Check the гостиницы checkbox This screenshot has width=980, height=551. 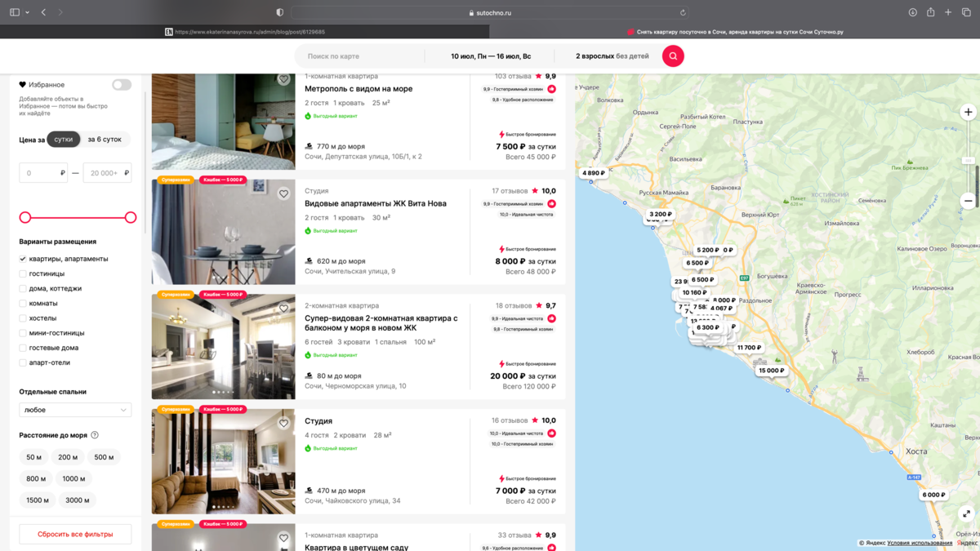coord(23,274)
